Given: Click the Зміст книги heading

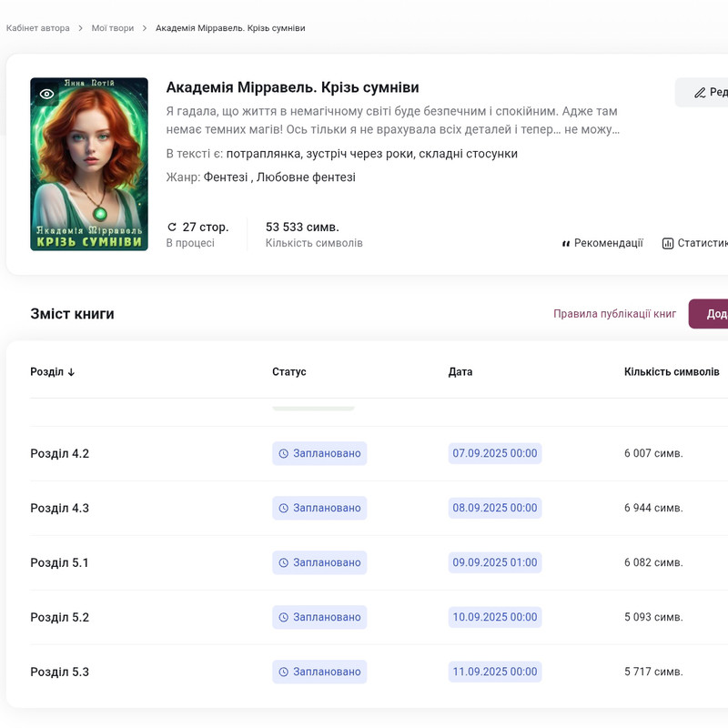Looking at the screenshot, I should tap(73, 314).
